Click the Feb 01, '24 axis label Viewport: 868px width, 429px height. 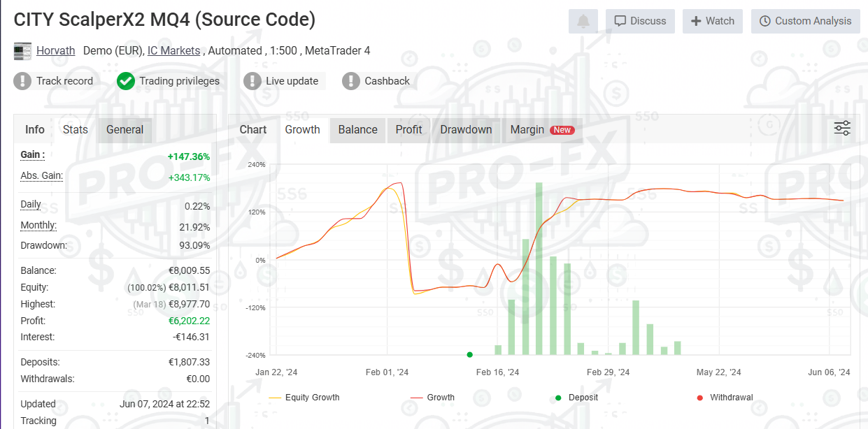tap(387, 372)
